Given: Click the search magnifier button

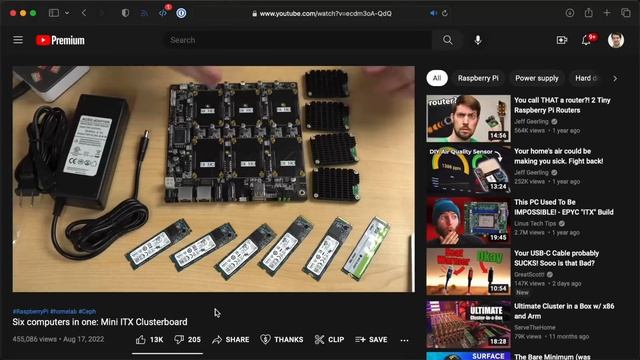Looking at the screenshot, I should [x=447, y=40].
